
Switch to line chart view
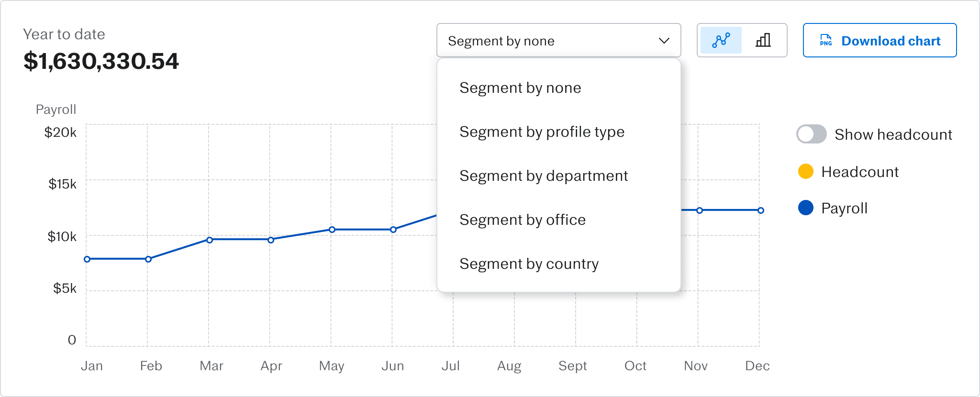click(x=721, y=41)
